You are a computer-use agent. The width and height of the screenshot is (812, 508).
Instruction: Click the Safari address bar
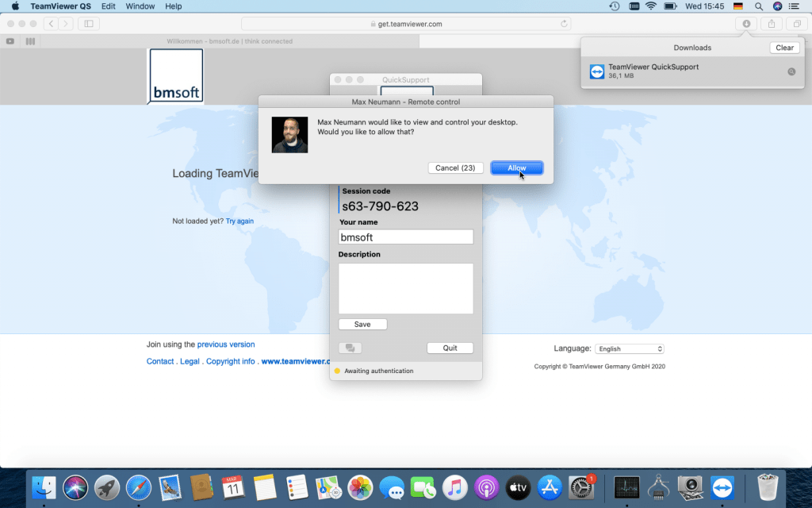tap(407, 24)
